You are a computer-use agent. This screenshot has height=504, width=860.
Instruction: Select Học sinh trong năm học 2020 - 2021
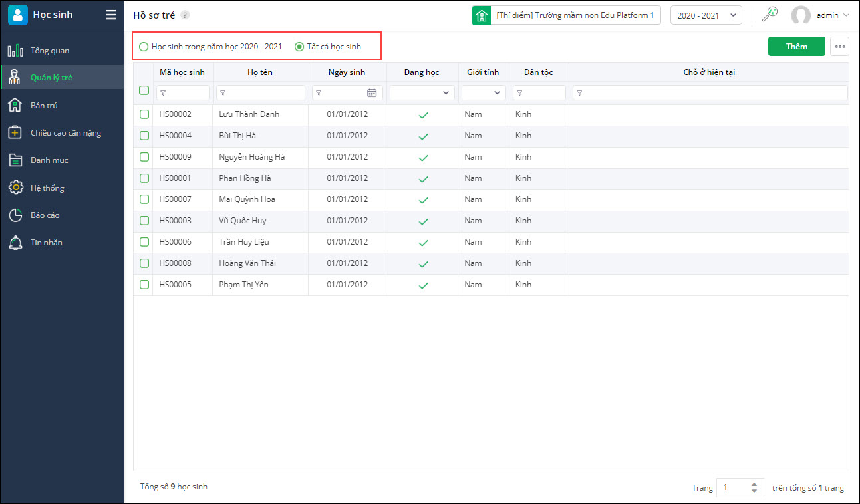point(144,47)
